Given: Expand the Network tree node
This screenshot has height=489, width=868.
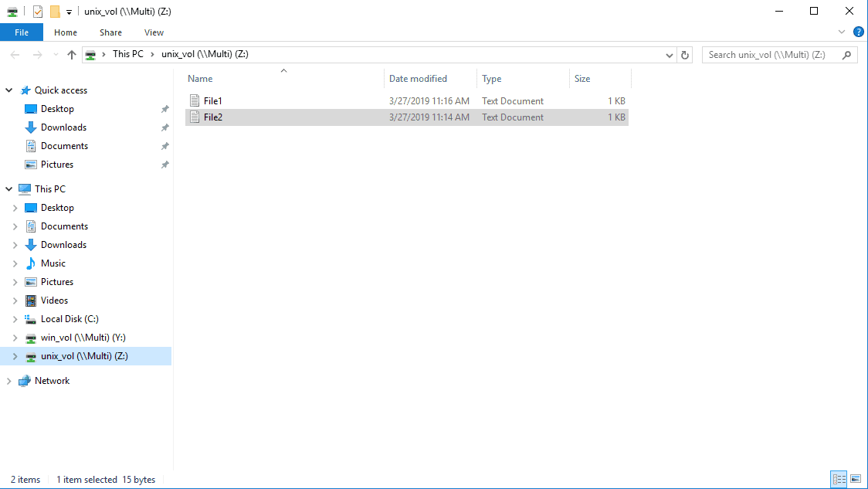Looking at the screenshot, I should (x=9, y=381).
